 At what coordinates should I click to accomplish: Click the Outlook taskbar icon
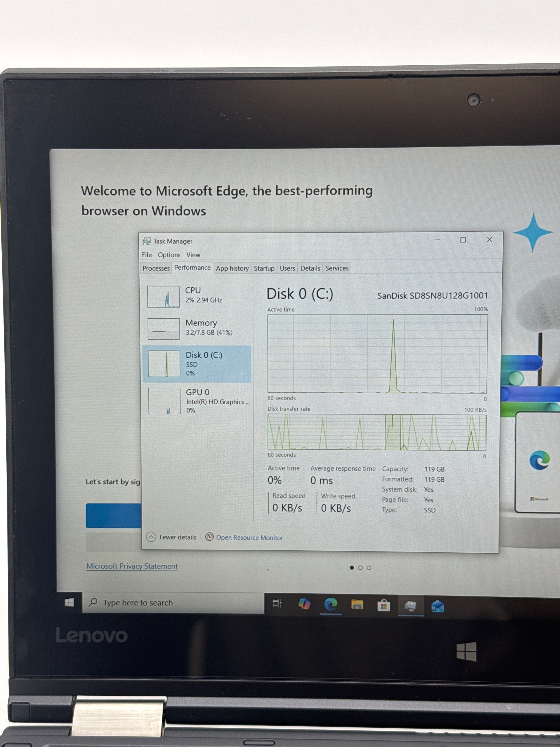pos(437,607)
